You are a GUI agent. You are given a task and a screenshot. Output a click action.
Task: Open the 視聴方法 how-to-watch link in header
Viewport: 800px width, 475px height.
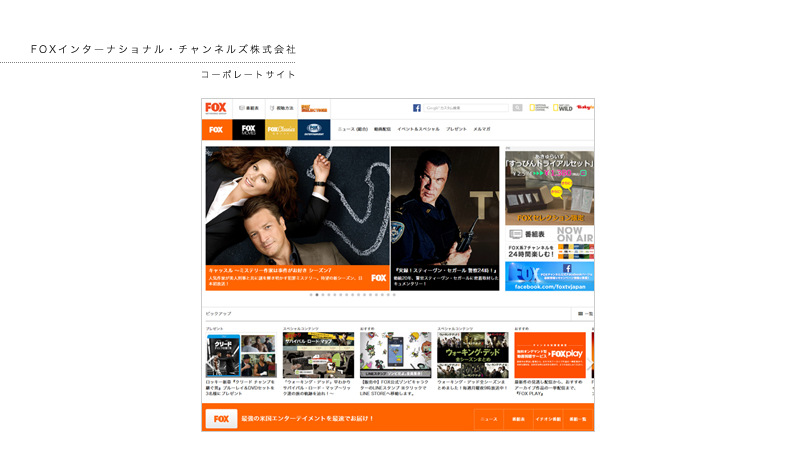tap(282, 108)
